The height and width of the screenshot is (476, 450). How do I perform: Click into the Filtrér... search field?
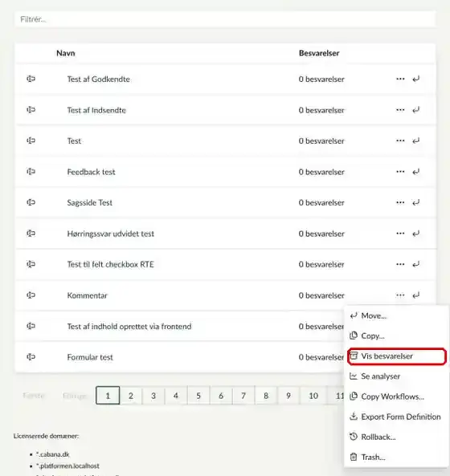(x=225, y=19)
